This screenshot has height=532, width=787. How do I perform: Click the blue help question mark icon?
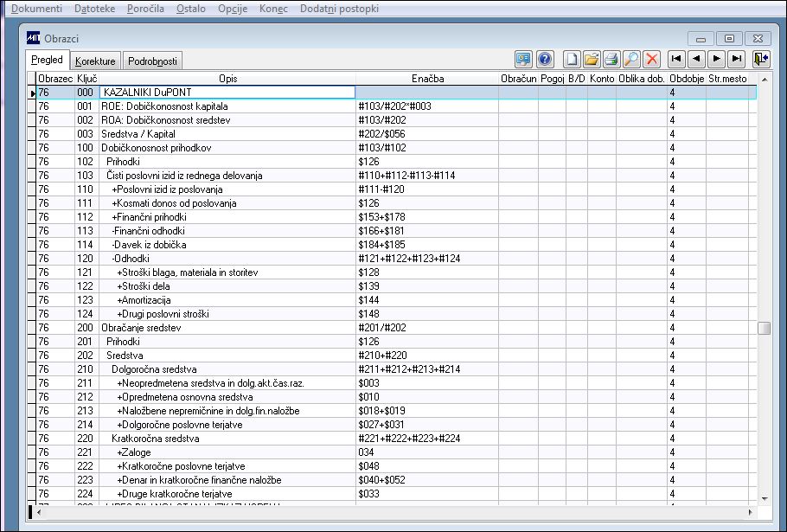[x=545, y=59]
